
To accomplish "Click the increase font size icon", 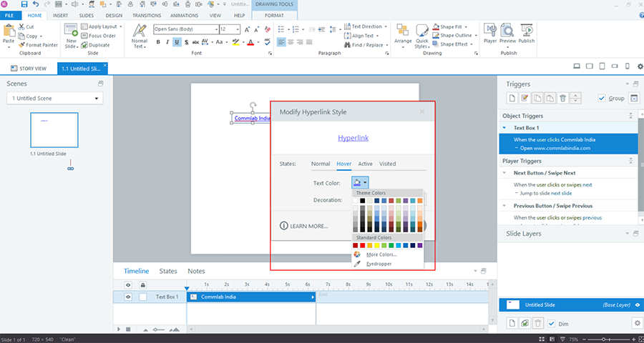I will (x=248, y=29).
